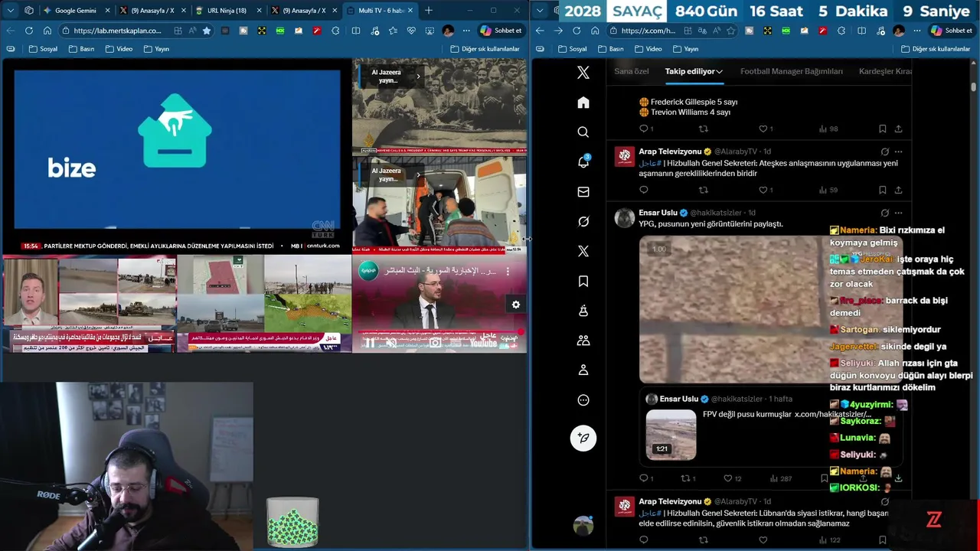
Task: Like the Arap Televizyonu Ateşkes post
Action: 763,190
